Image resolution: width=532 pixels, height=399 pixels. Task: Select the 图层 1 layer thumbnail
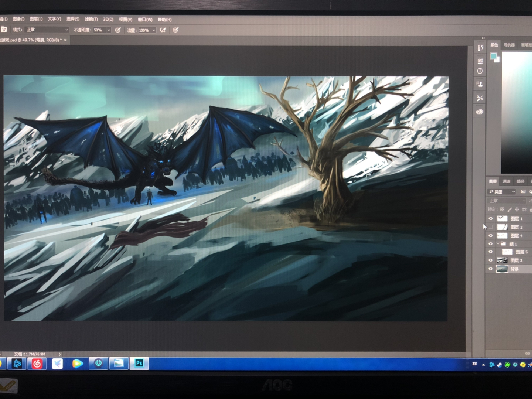pyautogui.click(x=502, y=218)
